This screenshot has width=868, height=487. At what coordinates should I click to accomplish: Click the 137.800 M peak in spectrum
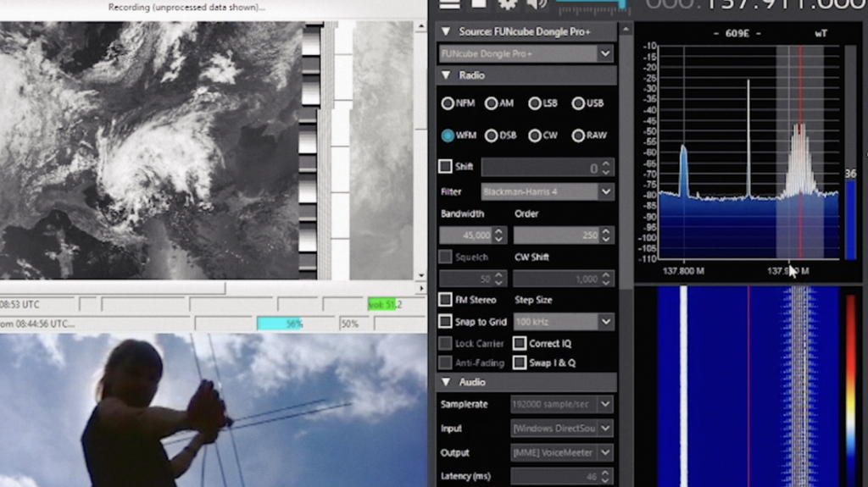pos(684,172)
